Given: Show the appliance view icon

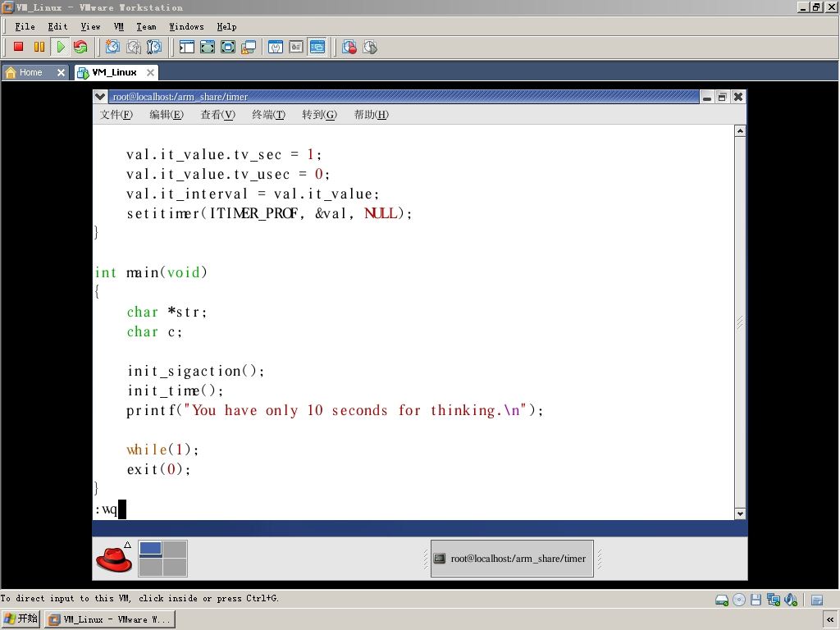Looking at the screenshot, I should [296, 47].
